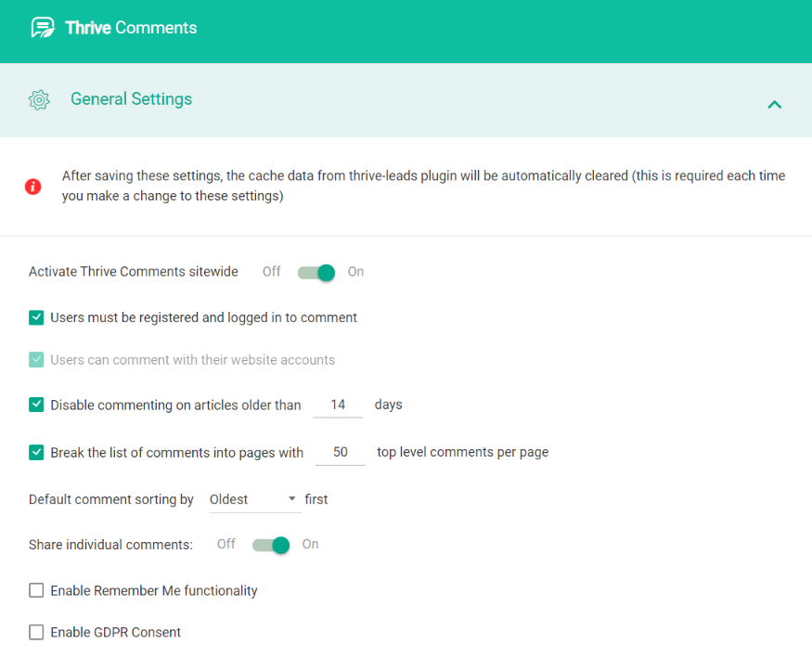Enable Remember Me functionality checkbox
The image size is (812, 657).
(36, 590)
